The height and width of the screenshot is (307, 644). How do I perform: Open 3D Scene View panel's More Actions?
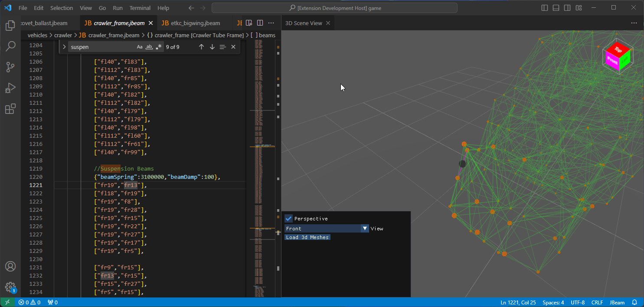point(634,23)
